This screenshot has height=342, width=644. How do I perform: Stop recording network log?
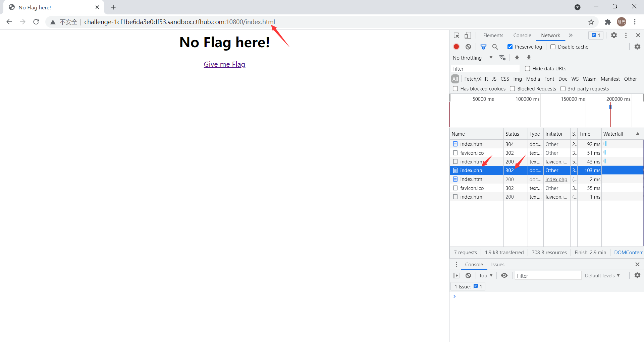tap(456, 47)
